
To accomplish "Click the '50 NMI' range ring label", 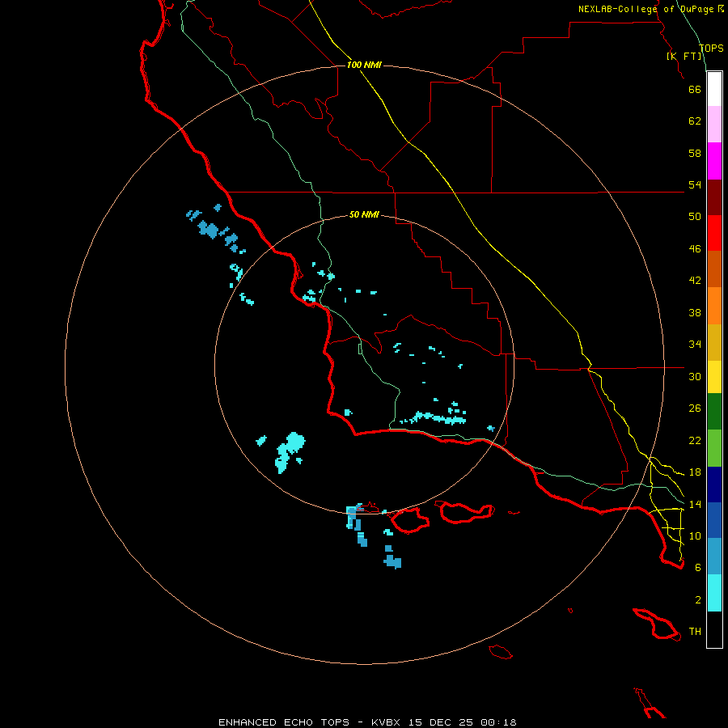I will 364,214.
